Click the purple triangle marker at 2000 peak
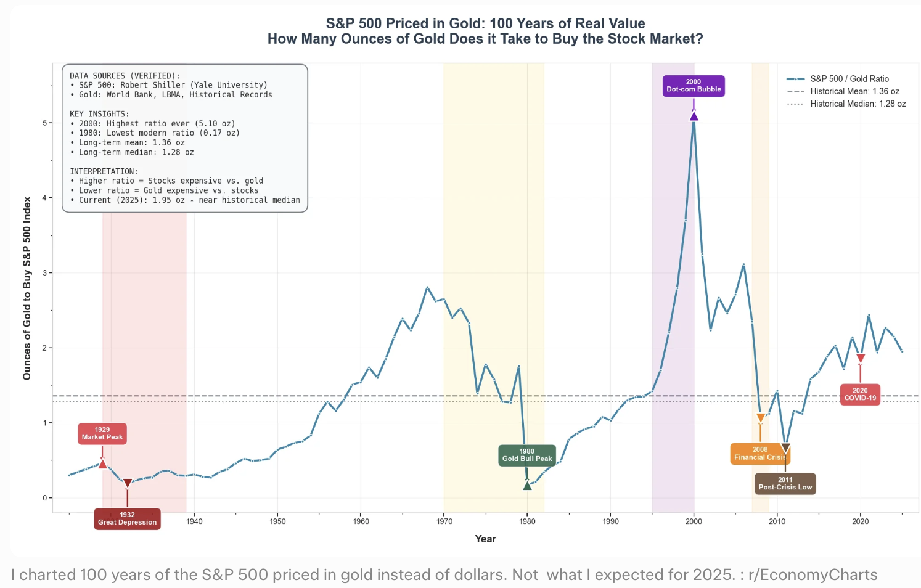921x588 pixels. pyautogui.click(x=694, y=116)
